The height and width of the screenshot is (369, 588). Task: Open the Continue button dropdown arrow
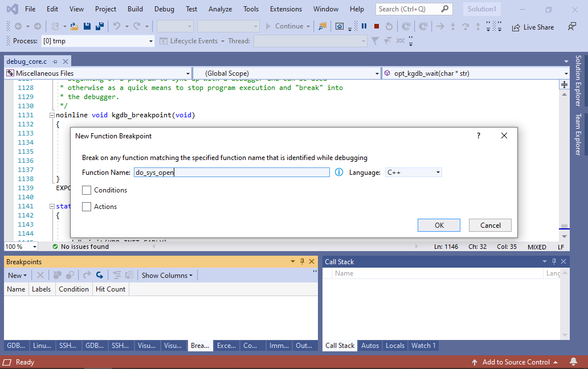tap(308, 26)
